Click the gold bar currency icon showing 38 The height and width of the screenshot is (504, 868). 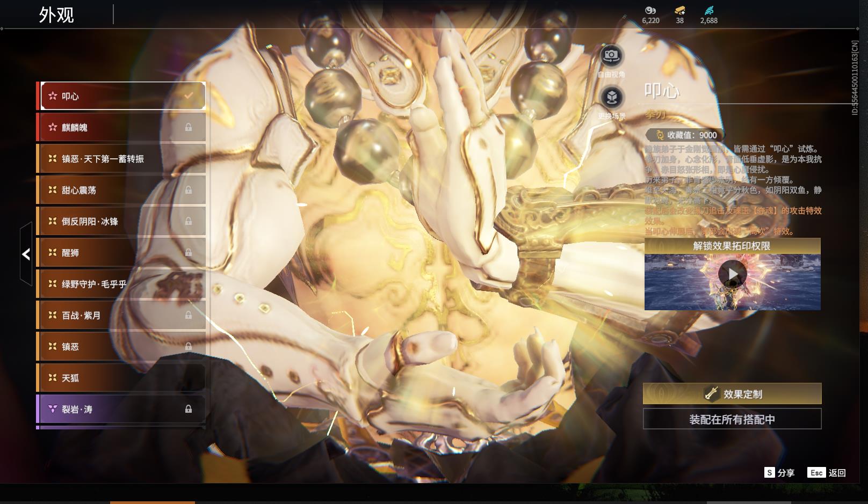coord(680,10)
